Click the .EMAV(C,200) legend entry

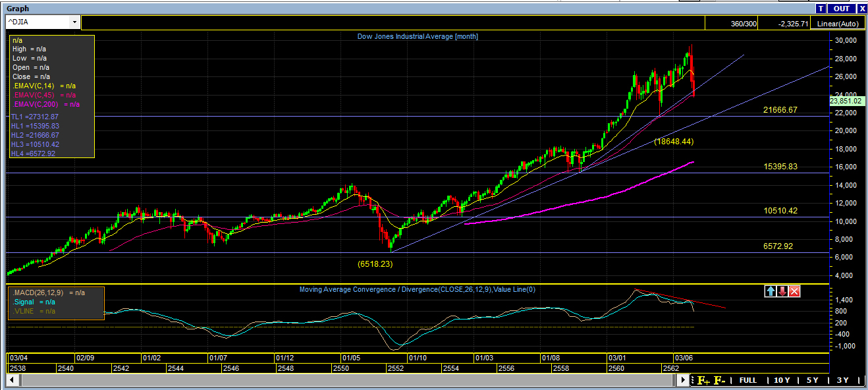point(45,104)
